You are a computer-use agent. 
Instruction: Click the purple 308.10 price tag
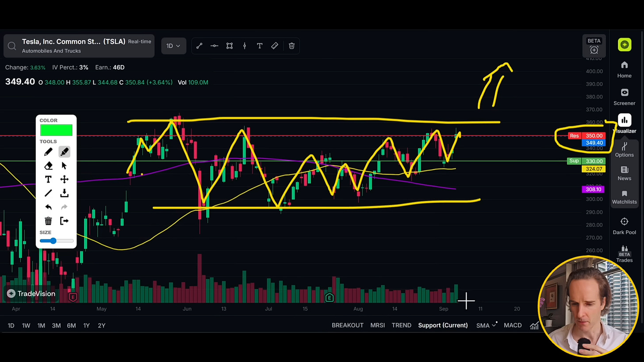point(593,190)
